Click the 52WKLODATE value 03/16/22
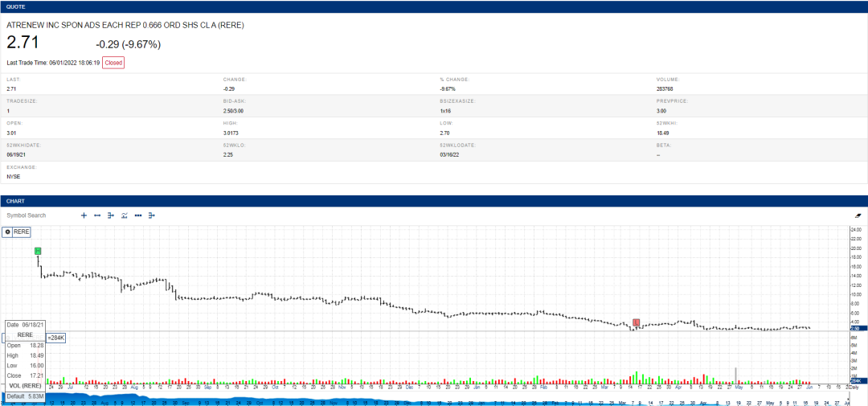Image resolution: width=868 pixels, height=406 pixels. pyautogui.click(x=448, y=154)
